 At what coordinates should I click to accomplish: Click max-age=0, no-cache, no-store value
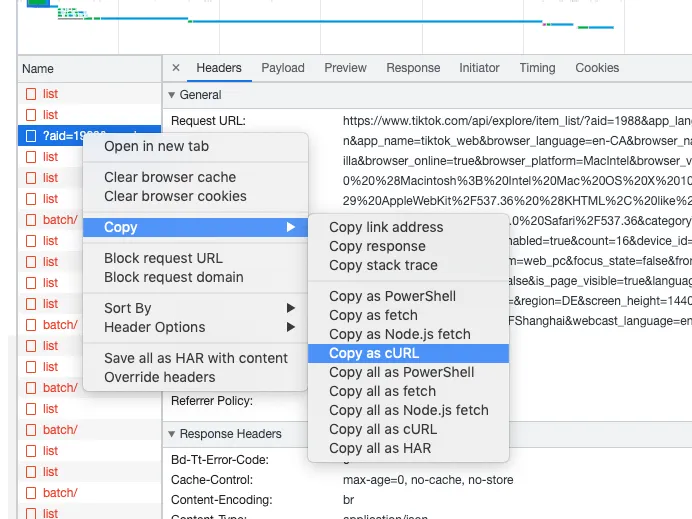pyautogui.click(x=428, y=480)
